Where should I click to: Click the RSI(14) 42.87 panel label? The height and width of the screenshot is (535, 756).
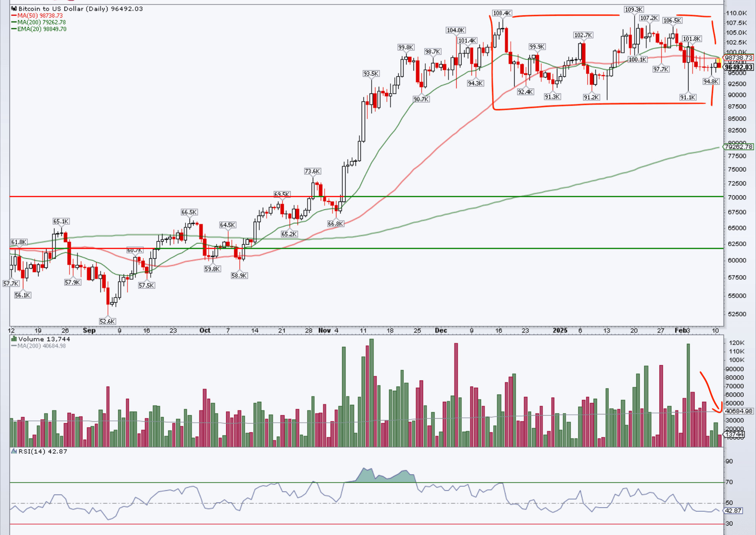point(43,451)
